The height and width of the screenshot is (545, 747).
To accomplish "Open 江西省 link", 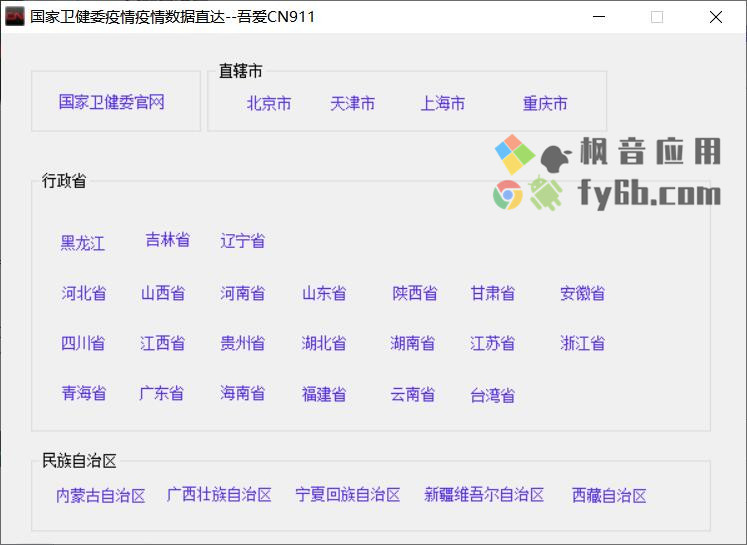I will point(162,343).
